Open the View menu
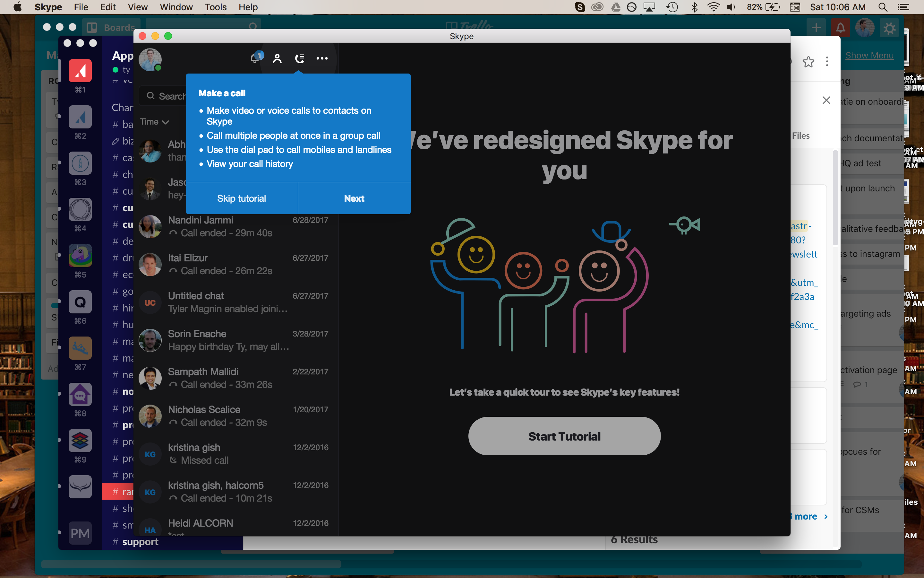924x578 pixels. coord(137,7)
